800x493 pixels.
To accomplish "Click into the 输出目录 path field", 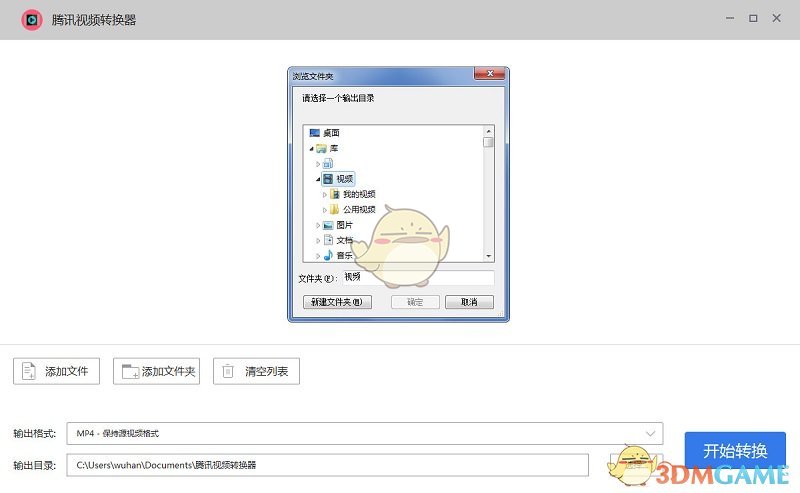I will [x=327, y=465].
